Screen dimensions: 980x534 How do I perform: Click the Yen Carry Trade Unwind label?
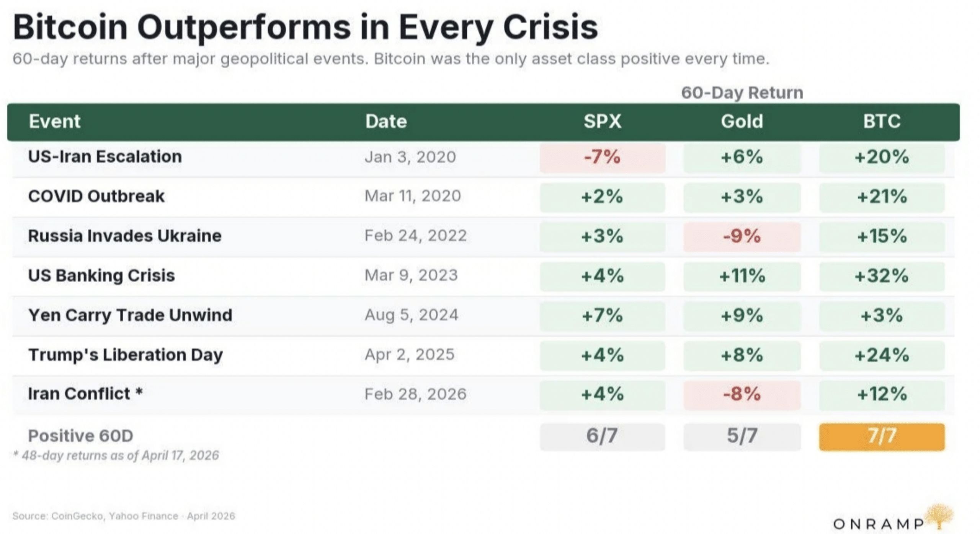pyautogui.click(x=130, y=315)
